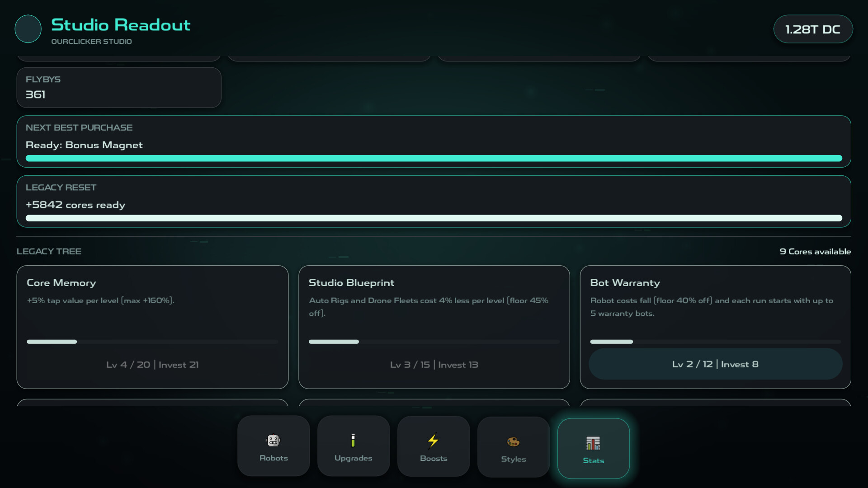868x488 pixels.
Task: Click the 'Robot costs fall' description text
Action: 712,306
